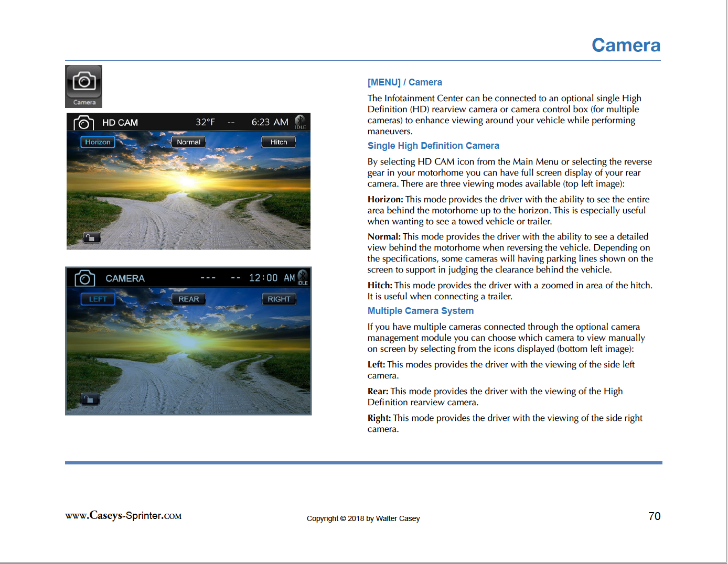
Task: Click camera icon beside CAMERA title
Action: (x=85, y=278)
